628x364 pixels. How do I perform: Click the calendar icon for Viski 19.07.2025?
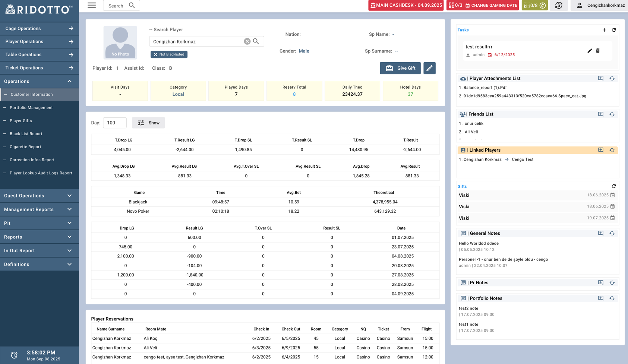point(612,218)
